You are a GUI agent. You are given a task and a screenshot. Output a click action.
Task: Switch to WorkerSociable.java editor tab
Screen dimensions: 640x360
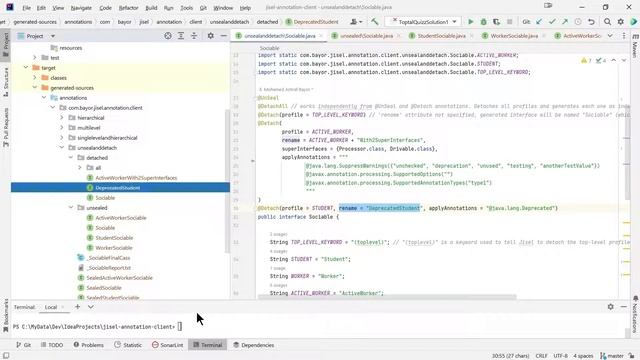[x=514, y=36]
